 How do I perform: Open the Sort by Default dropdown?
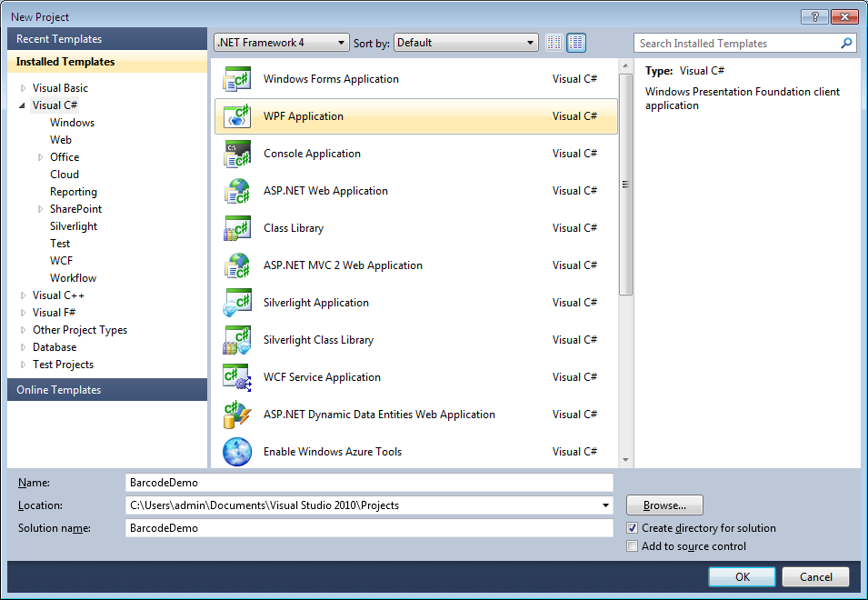click(466, 43)
